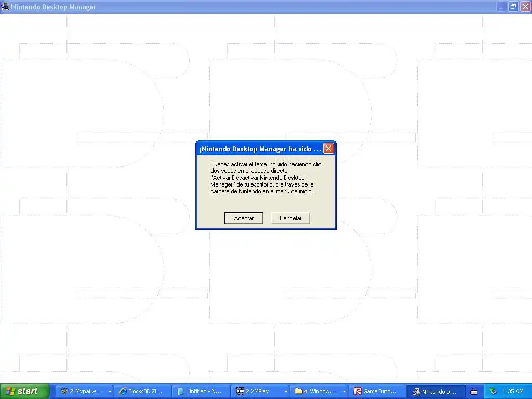Screen dimensions: 532x399
Task: Open Blocks3D taskbar item
Action: click(142, 391)
